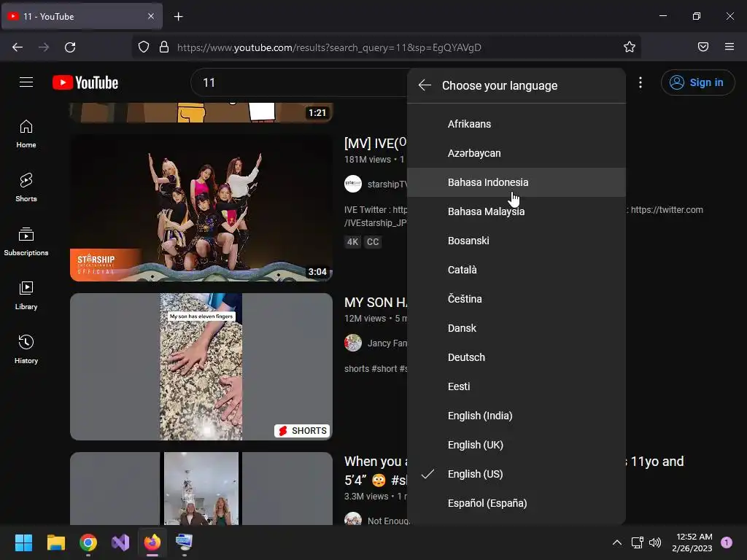Screen dimensions: 747x560
Task: Open the Windows Start menu
Action: click(x=23, y=542)
